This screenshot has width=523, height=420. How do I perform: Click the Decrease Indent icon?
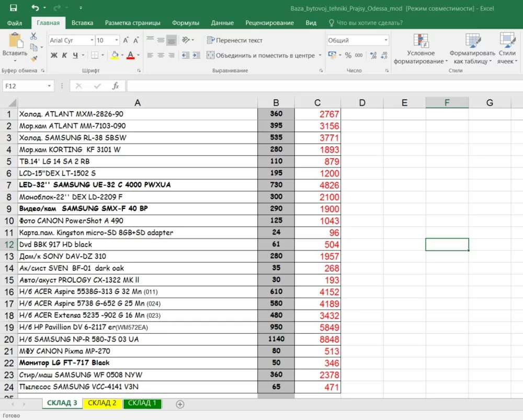(x=186, y=55)
